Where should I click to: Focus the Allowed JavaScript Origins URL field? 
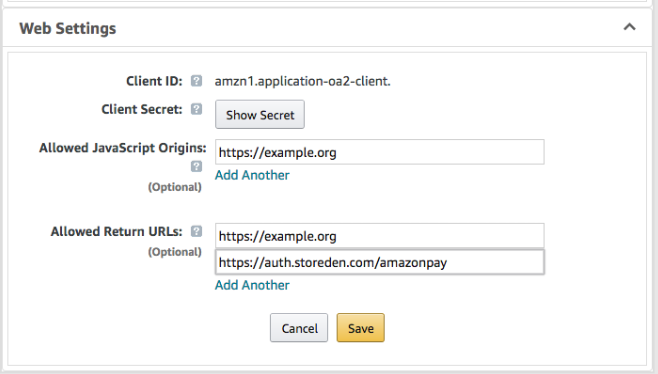point(380,152)
